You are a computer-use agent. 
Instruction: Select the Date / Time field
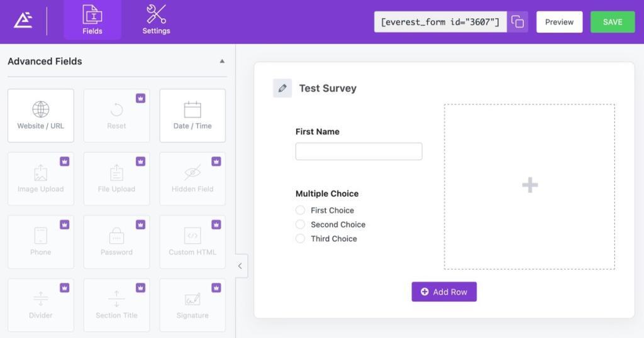pos(192,116)
